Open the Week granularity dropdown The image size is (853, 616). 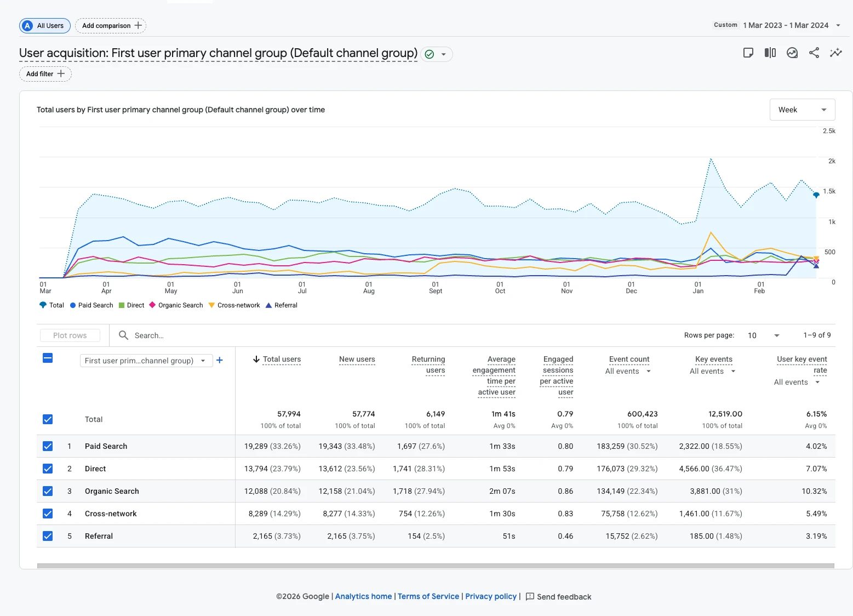click(802, 110)
